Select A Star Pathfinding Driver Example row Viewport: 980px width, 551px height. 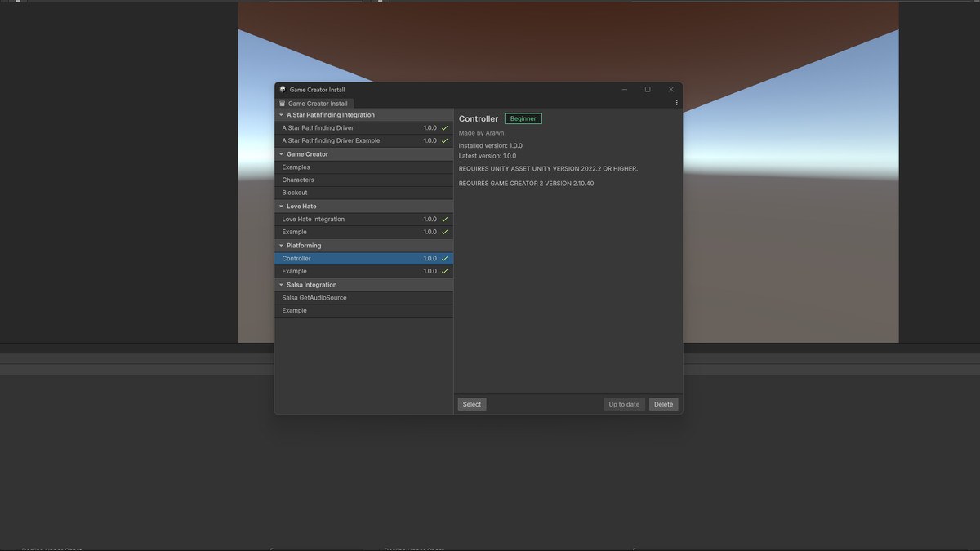(364, 141)
